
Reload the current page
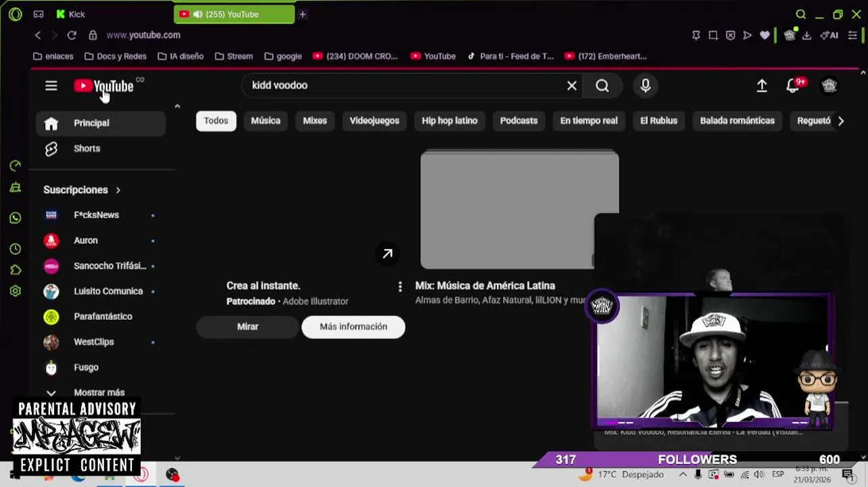pos(72,35)
